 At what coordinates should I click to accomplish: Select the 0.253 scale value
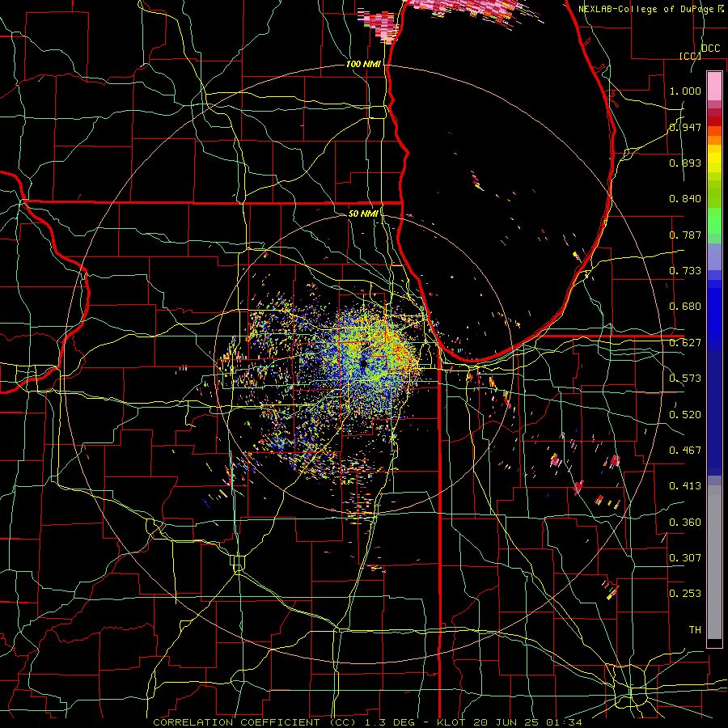point(685,594)
